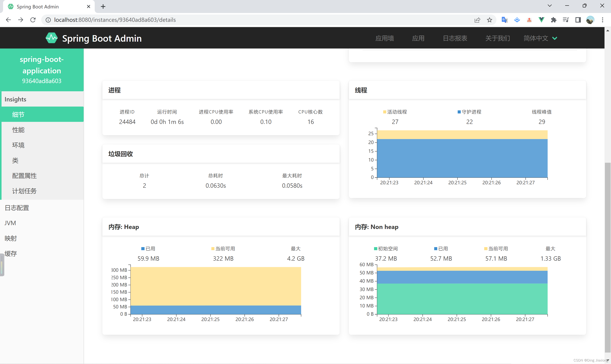Screen dimensions: 611x364
Task: Select 性能 in the sidebar
Action: pyautogui.click(x=42, y=130)
